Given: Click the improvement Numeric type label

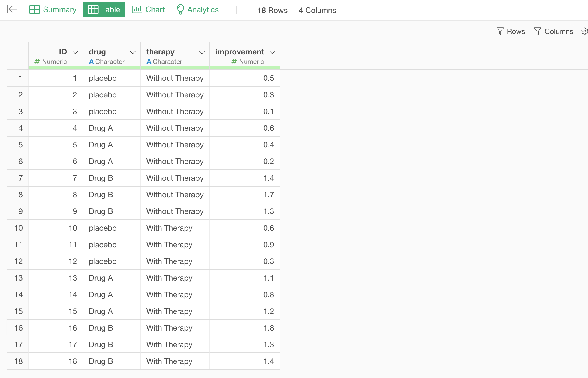Looking at the screenshot, I should 248,62.
